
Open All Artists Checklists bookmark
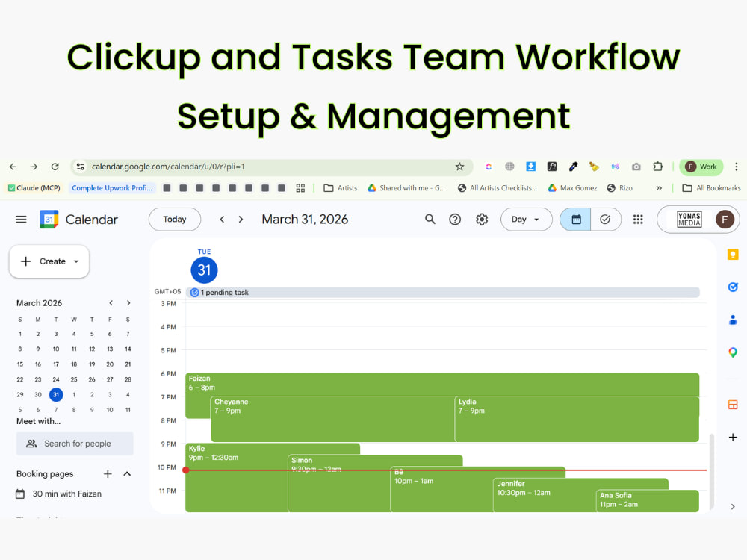pos(497,188)
